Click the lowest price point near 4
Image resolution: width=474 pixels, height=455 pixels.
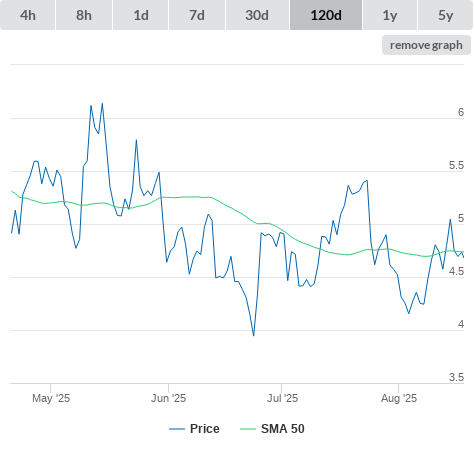254,335
